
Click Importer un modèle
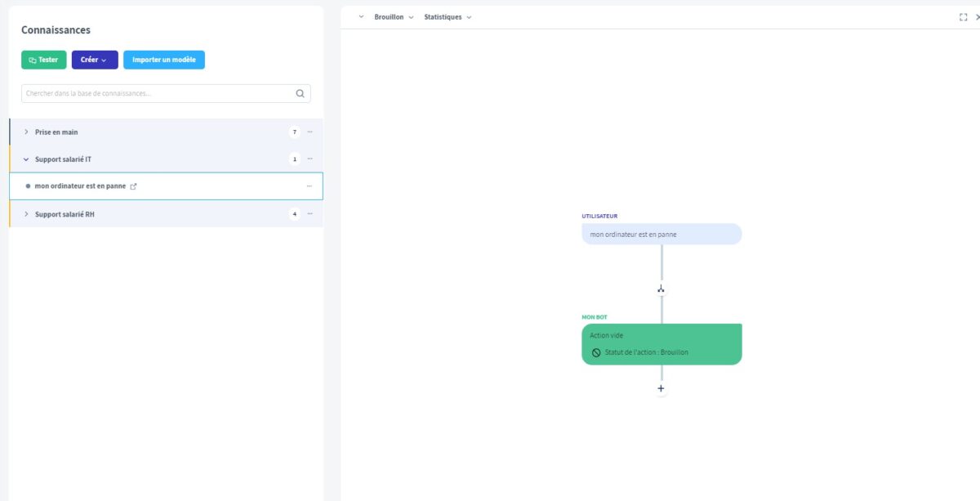point(164,59)
